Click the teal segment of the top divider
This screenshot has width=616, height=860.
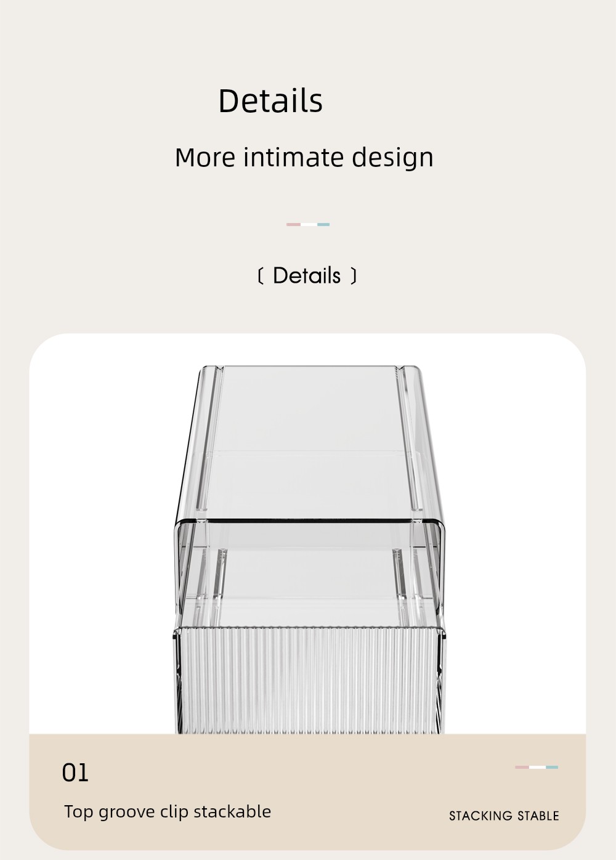[x=323, y=224]
